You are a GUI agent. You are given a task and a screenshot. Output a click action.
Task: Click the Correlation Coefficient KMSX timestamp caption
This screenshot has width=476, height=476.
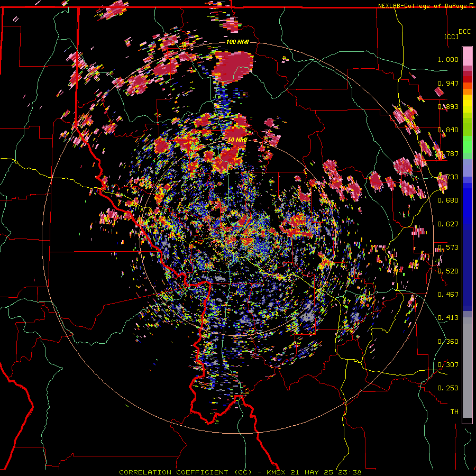tap(240, 472)
